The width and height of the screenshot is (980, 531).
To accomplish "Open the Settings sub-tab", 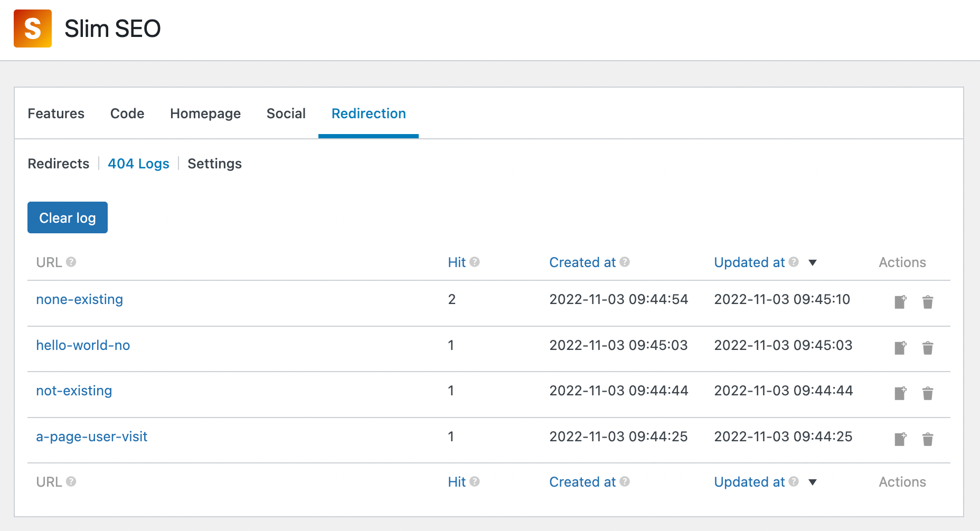I will point(214,164).
